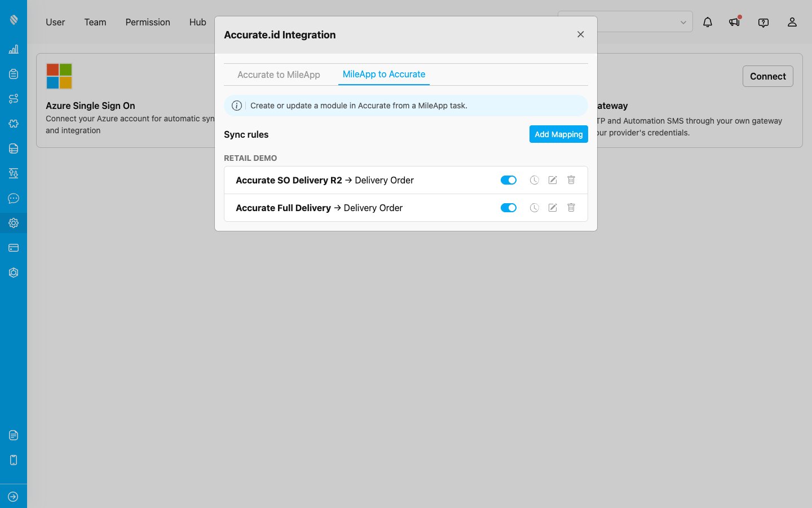Open the mobile device icon in sidebar
Image resolution: width=812 pixels, height=508 pixels.
(x=14, y=460)
